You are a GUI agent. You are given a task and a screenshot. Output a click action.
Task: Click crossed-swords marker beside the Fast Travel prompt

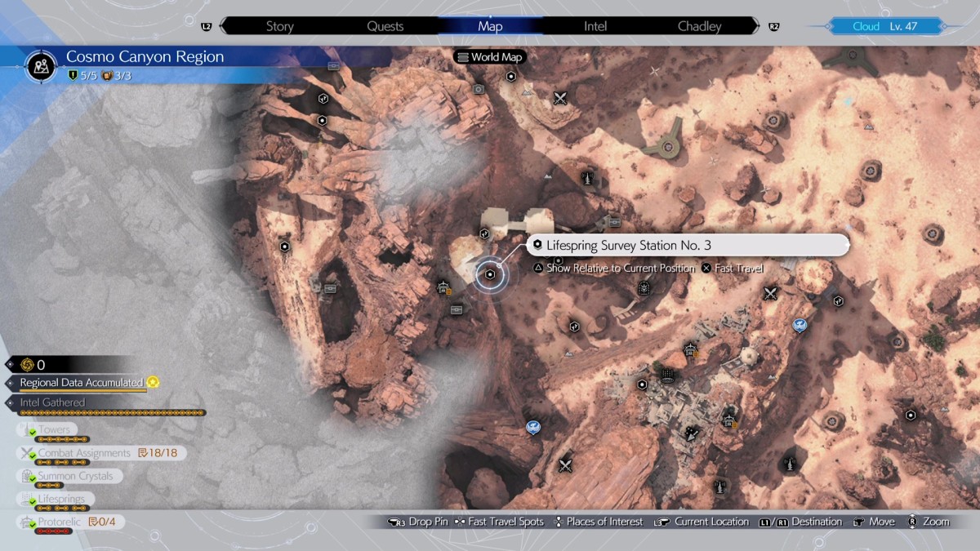tap(770, 292)
